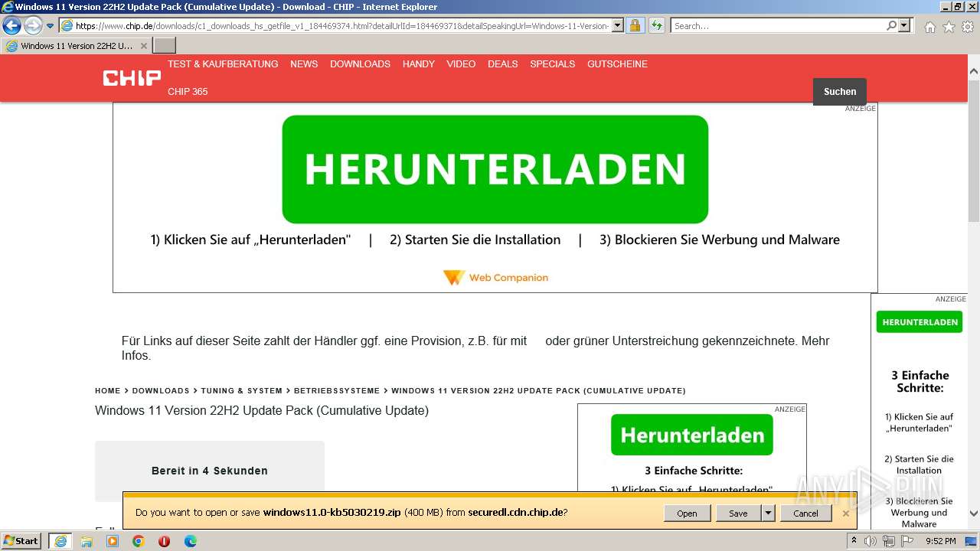Viewport: 980px width, 551px height.
Task: Click the browser Back arrow button
Action: 12,26
